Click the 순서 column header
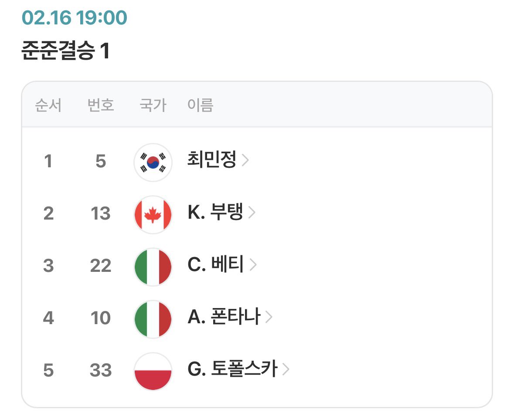 point(48,105)
